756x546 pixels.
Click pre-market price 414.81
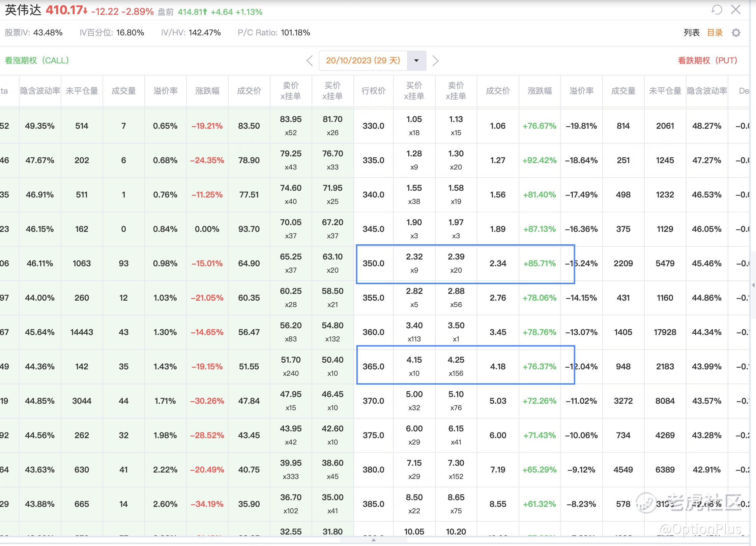(x=193, y=12)
